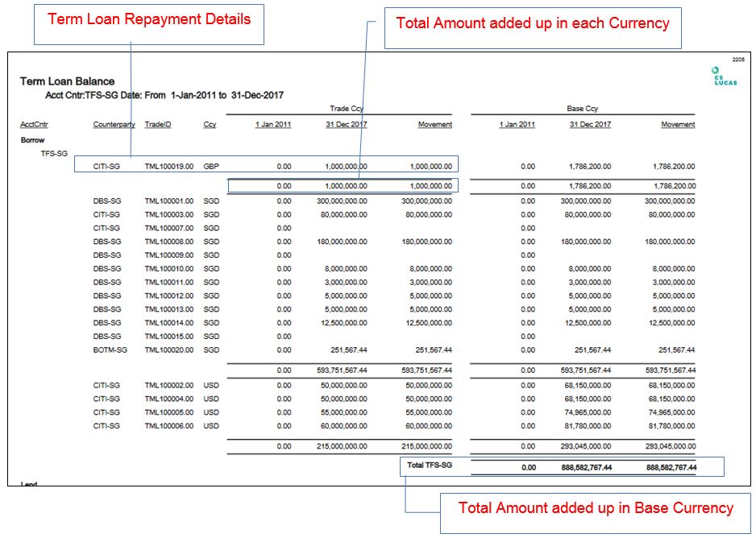Click the Counterparty column header
756x538 pixels.
tap(114, 124)
